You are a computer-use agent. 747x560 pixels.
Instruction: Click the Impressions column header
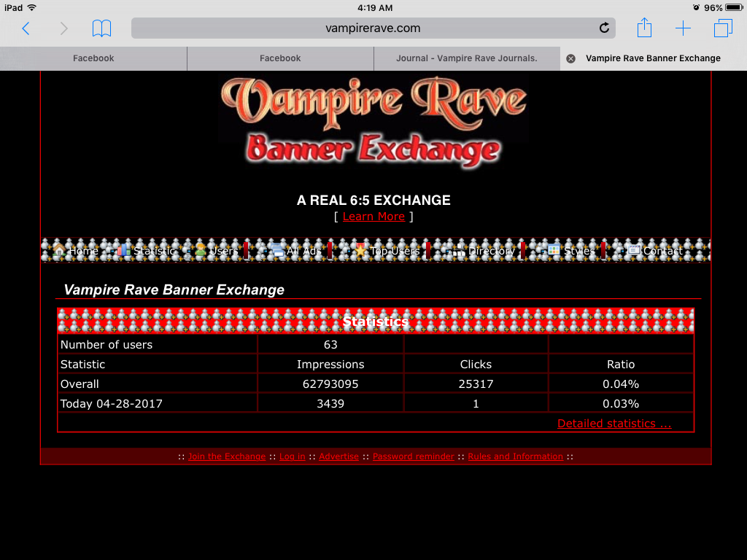[330, 365]
